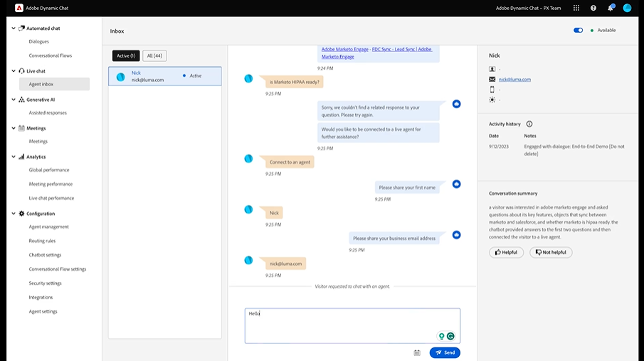Collapse the Generative AI section

coord(14,100)
